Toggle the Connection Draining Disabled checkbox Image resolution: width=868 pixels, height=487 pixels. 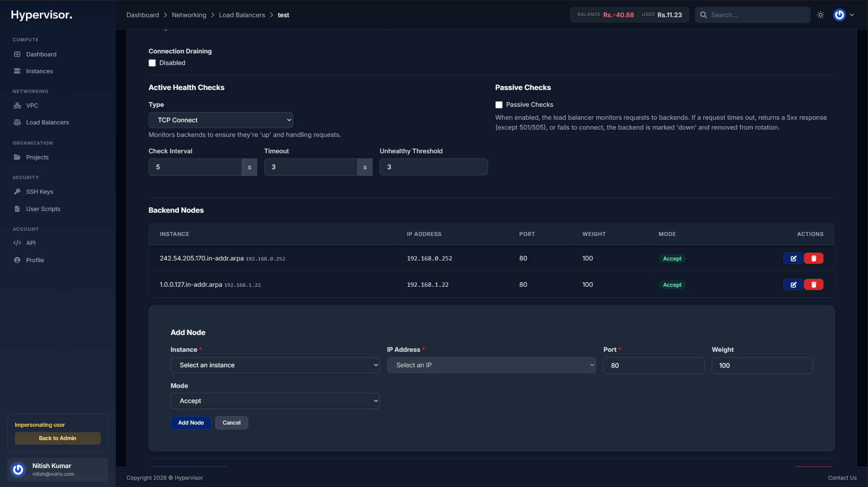[152, 63]
